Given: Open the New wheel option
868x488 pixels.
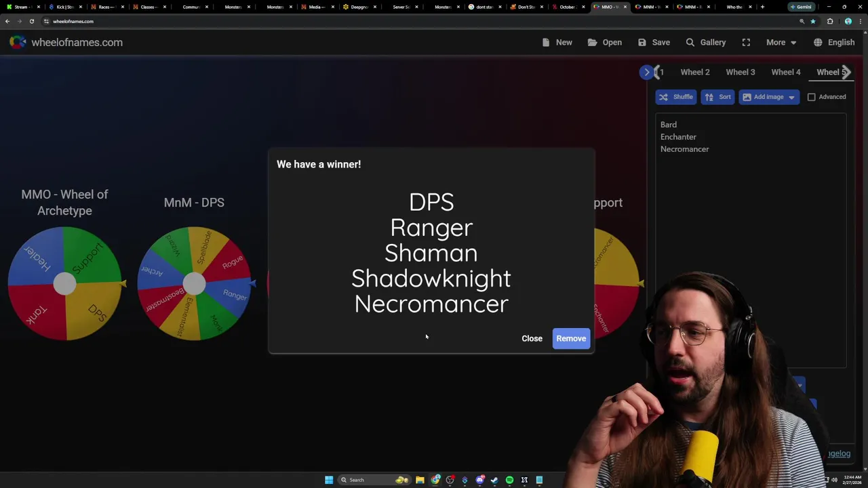Looking at the screenshot, I should (x=557, y=42).
